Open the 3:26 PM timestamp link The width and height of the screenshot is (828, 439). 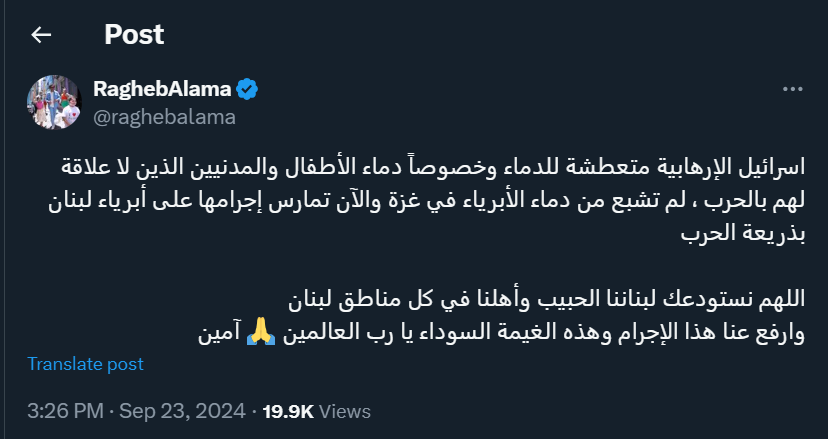(64, 411)
